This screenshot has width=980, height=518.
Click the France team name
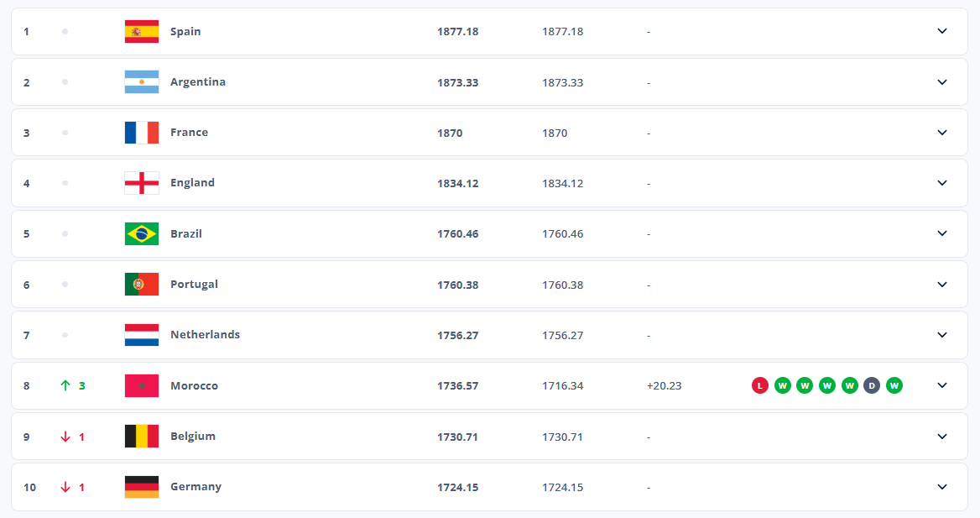pyautogui.click(x=189, y=133)
